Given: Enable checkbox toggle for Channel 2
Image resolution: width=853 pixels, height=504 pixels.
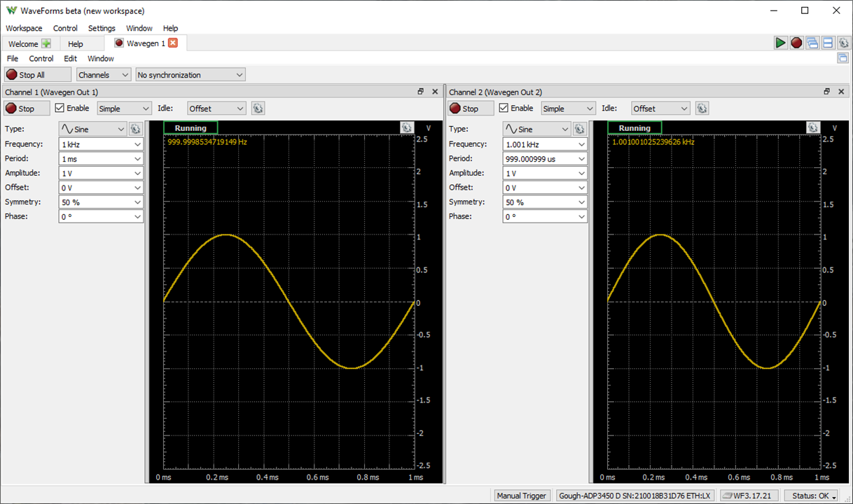Looking at the screenshot, I should click(x=504, y=108).
